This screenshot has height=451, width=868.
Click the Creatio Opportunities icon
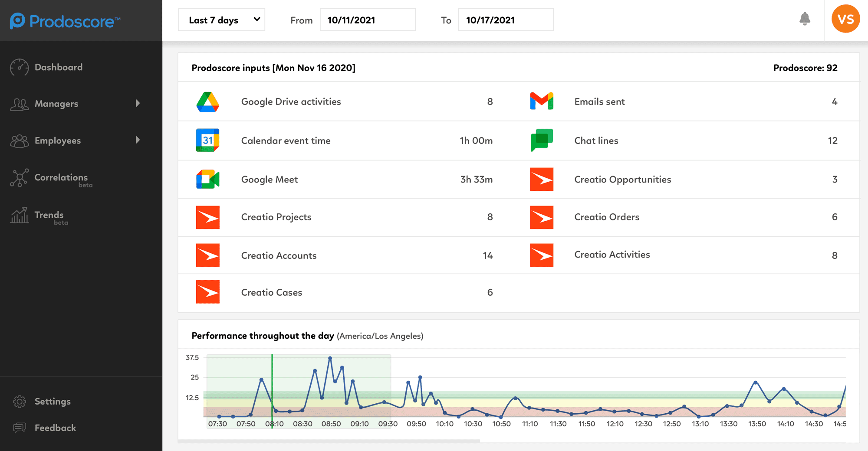[x=542, y=179]
